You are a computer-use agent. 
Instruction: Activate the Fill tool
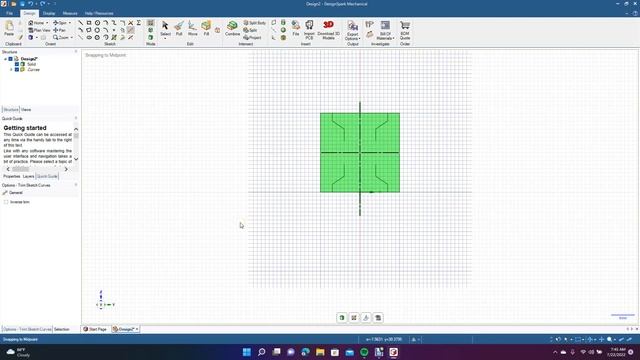206,29
